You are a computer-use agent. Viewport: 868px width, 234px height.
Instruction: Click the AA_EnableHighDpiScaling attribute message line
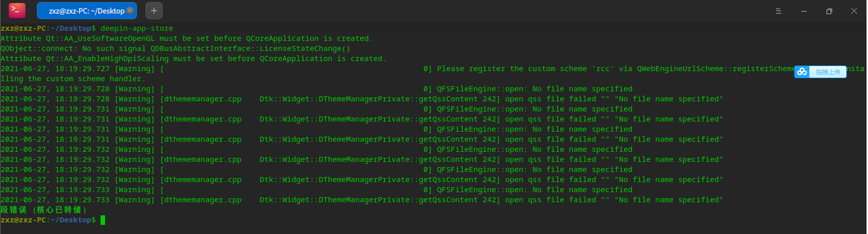click(x=193, y=58)
